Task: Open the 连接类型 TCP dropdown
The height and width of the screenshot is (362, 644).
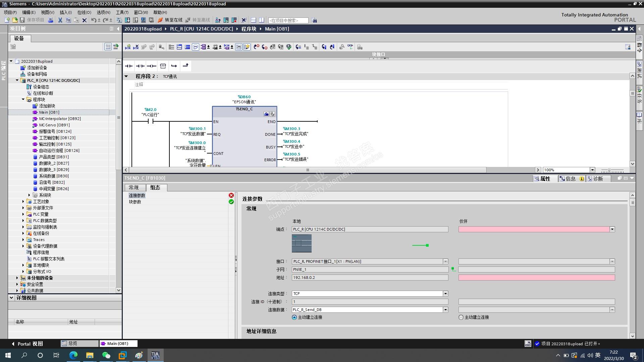Action: coord(445,294)
